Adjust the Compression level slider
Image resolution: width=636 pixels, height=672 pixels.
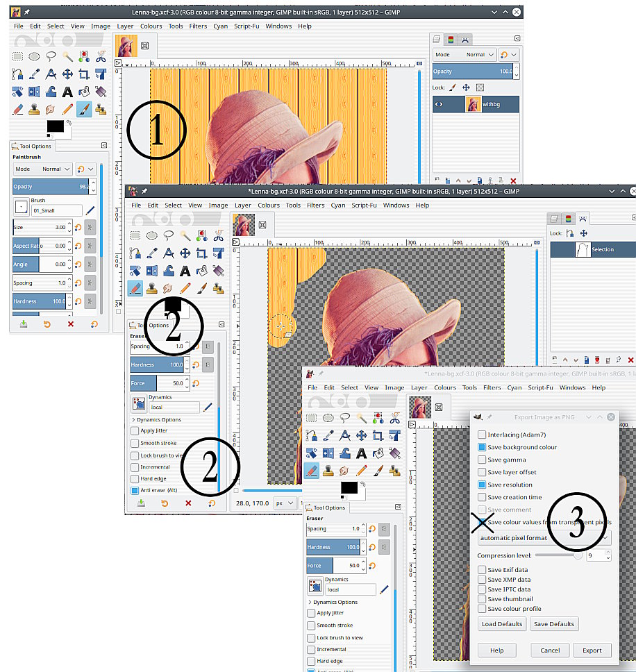point(559,555)
